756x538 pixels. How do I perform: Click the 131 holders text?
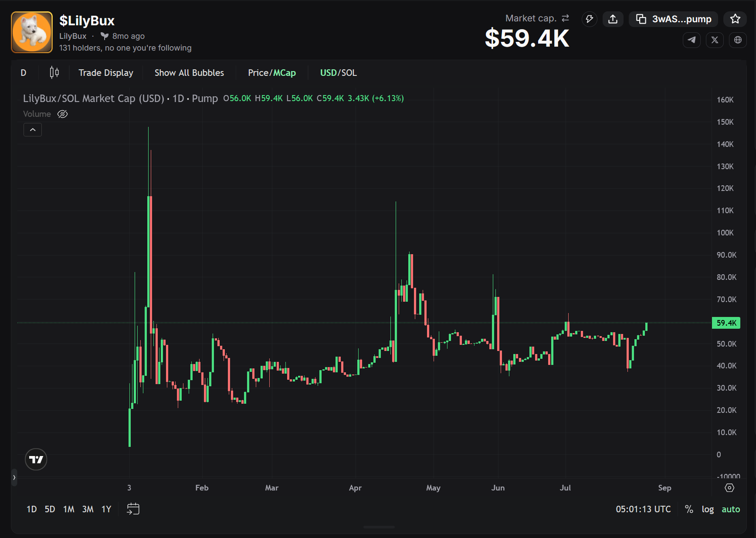(125, 48)
